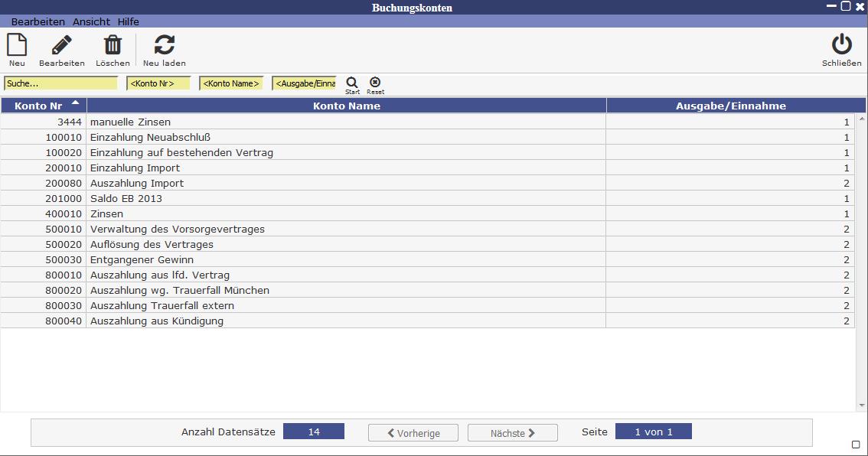Go to Vorherige page
Image resolution: width=868 pixels, height=456 pixels.
[x=413, y=433]
